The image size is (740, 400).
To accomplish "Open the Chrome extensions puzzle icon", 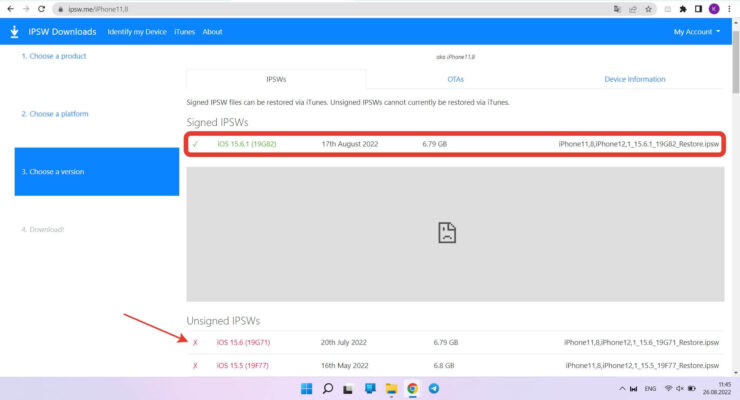I will coord(683,9).
